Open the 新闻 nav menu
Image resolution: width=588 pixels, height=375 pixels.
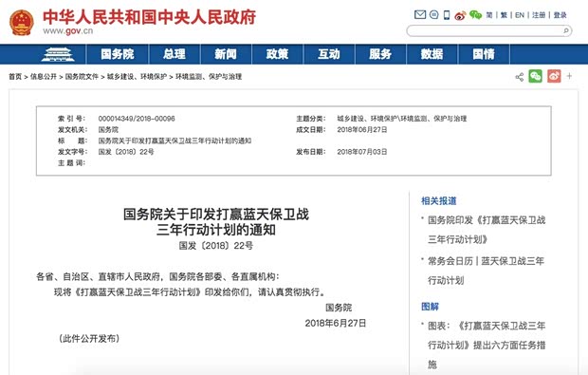tap(226, 54)
